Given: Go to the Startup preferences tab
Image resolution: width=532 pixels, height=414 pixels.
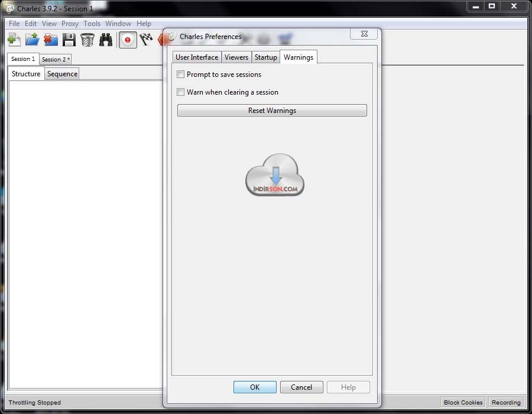Looking at the screenshot, I should [x=266, y=57].
